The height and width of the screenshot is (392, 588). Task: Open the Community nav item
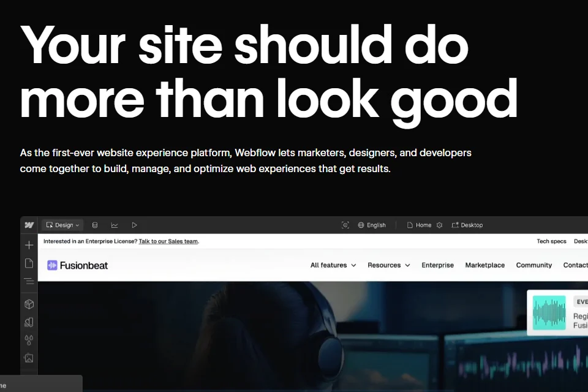tap(534, 265)
